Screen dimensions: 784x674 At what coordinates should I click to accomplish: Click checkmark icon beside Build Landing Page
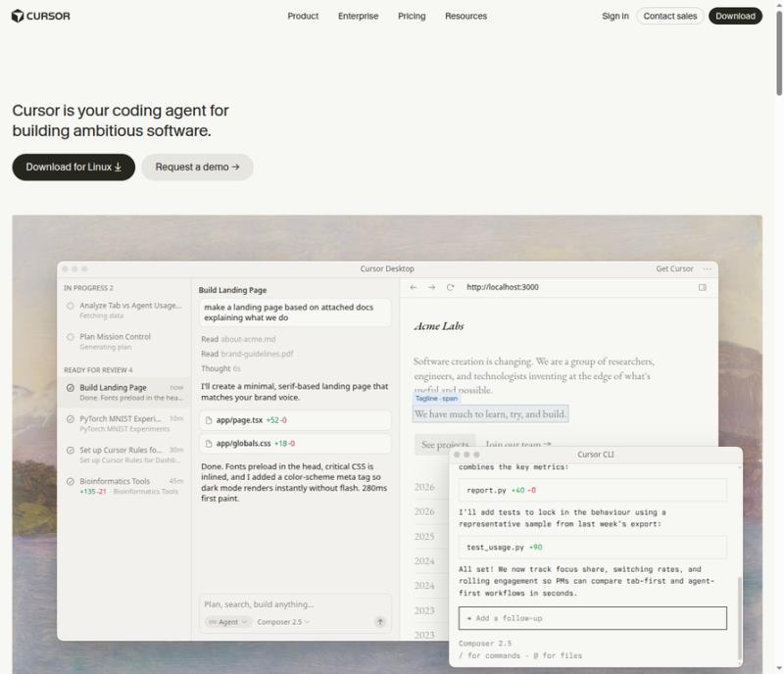tap(71, 388)
